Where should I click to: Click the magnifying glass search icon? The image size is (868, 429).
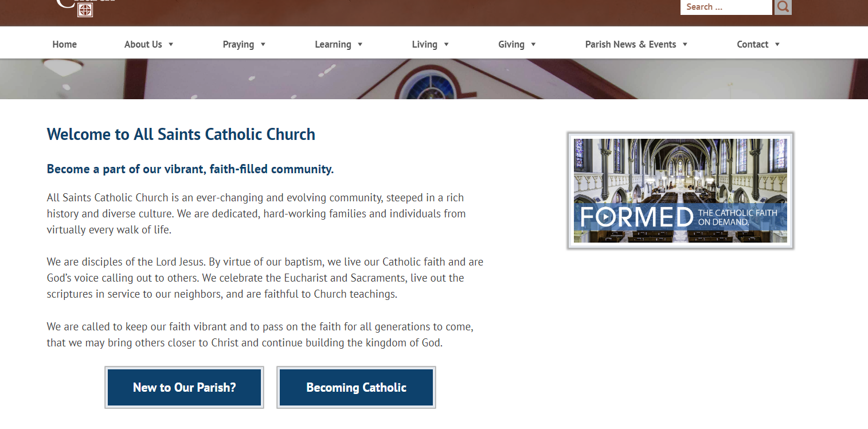[x=783, y=7]
